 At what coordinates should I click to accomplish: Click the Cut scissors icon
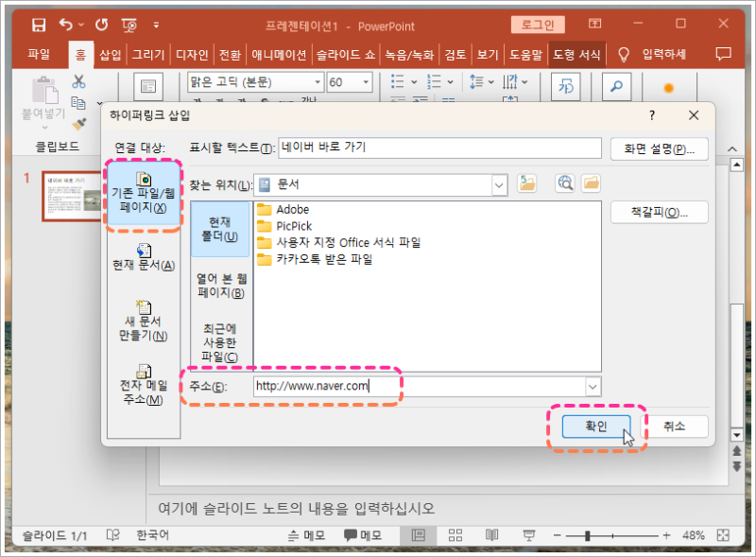coord(78,81)
